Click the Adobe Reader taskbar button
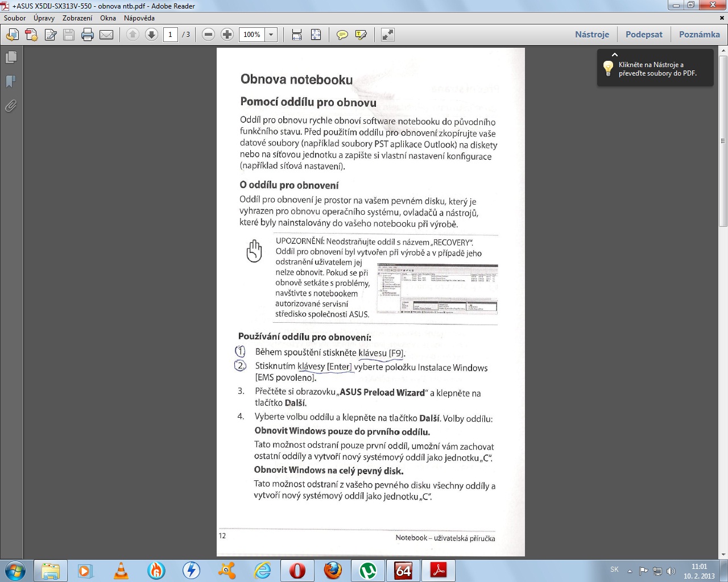This screenshot has width=728, height=582. (439, 571)
